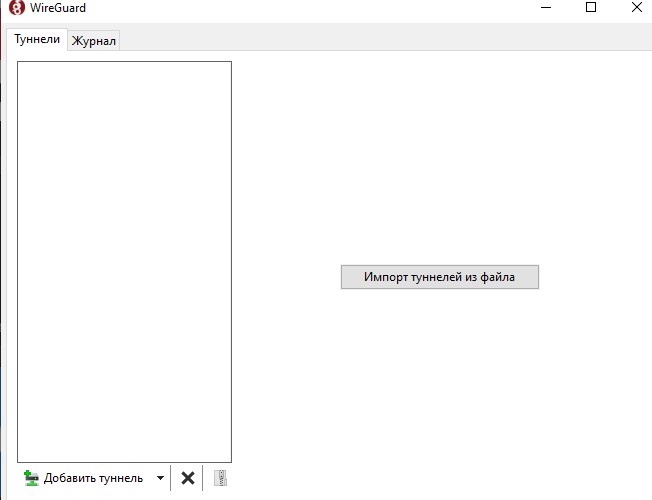
Task: Click the WireGuard title text
Action: click(58, 8)
